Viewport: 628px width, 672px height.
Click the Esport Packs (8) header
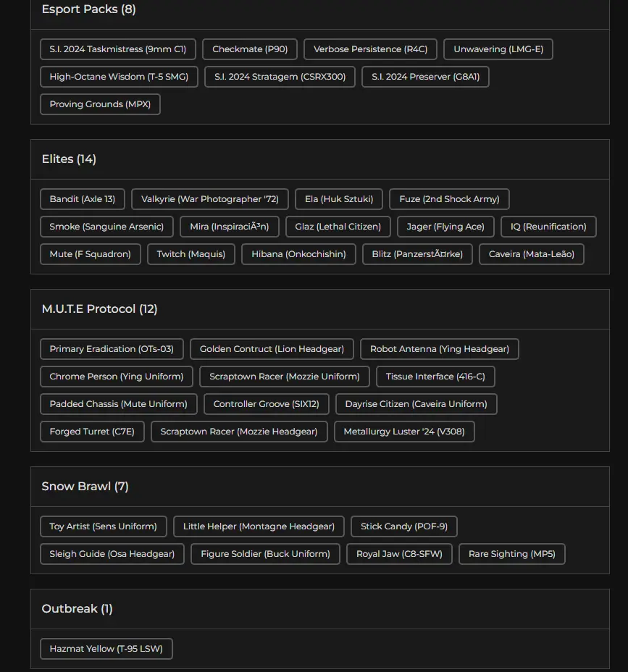(x=88, y=9)
